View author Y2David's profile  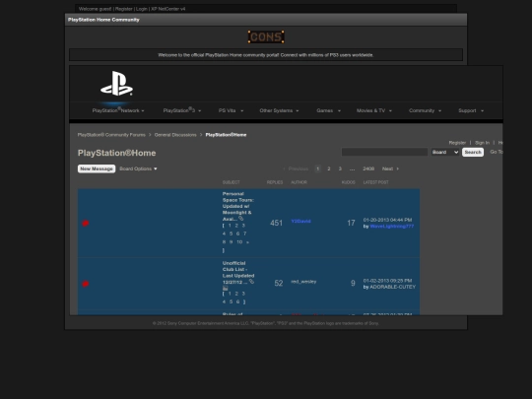click(300, 222)
